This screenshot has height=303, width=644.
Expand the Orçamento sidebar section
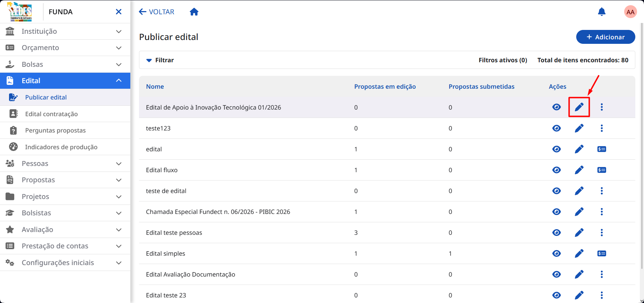click(x=65, y=48)
